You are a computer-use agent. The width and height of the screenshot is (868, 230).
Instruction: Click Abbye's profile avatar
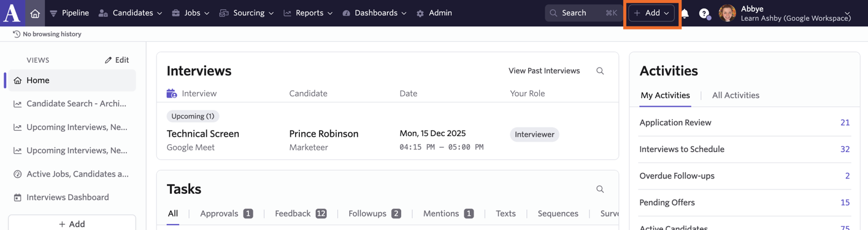[727, 13]
